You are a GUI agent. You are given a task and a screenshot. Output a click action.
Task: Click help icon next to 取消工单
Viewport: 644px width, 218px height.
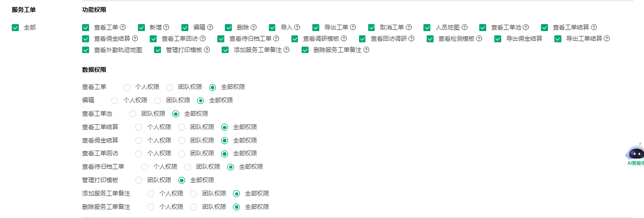(409, 27)
